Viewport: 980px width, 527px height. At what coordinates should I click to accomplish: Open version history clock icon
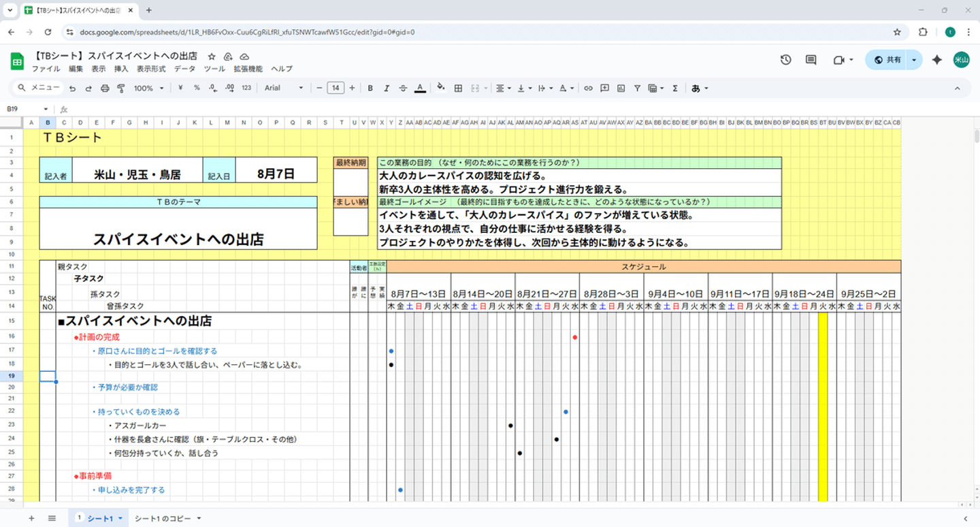pyautogui.click(x=785, y=60)
